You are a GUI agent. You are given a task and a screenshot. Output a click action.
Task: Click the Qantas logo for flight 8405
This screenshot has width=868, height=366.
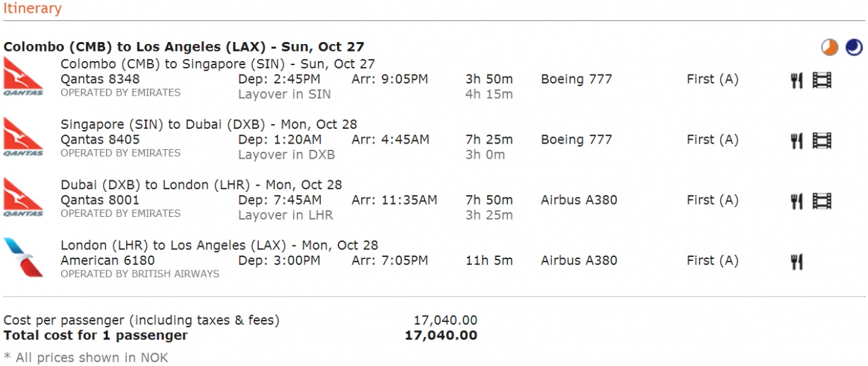(23, 136)
